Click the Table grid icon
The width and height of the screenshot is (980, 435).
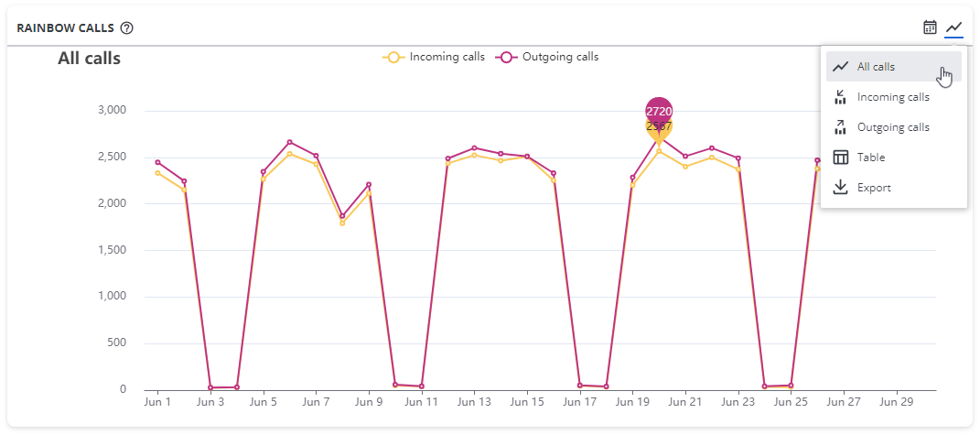point(841,158)
